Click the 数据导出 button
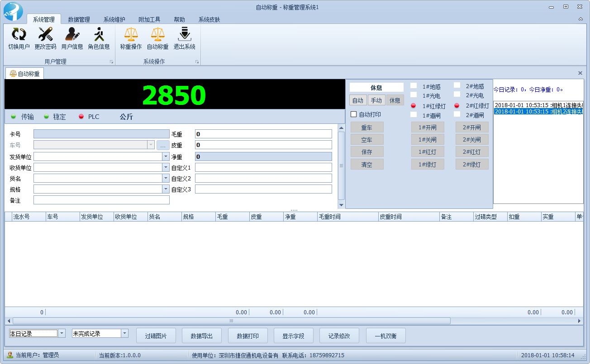Image resolution: width=590 pixels, height=364 pixels. pyautogui.click(x=202, y=336)
